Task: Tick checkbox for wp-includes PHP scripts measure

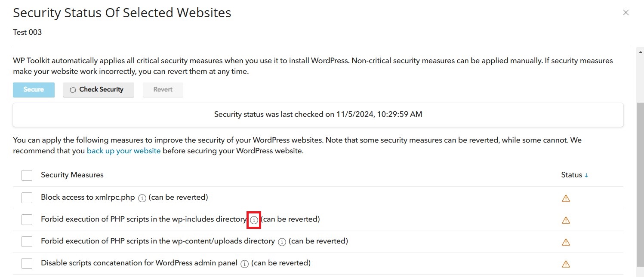Action: click(27, 219)
